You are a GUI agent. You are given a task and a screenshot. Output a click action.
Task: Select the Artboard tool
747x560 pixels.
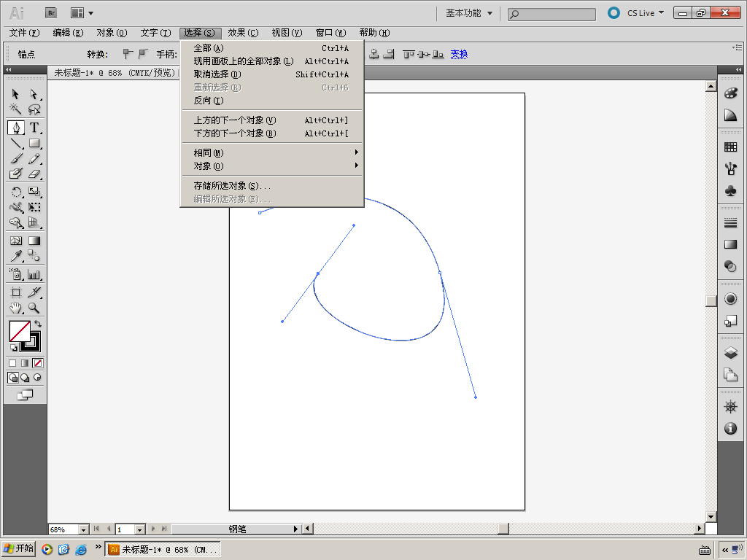[x=16, y=292]
